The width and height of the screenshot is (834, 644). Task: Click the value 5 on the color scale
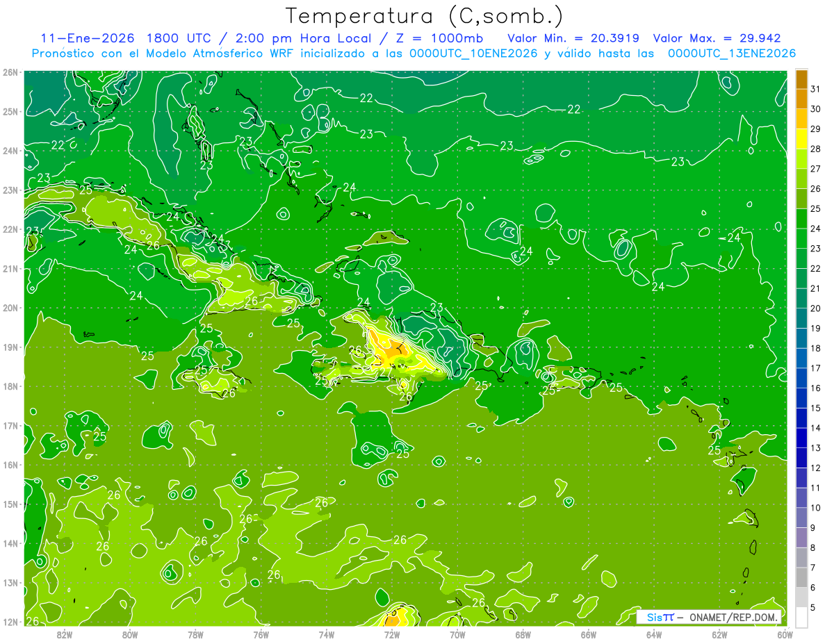pyautogui.click(x=814, y=608)
